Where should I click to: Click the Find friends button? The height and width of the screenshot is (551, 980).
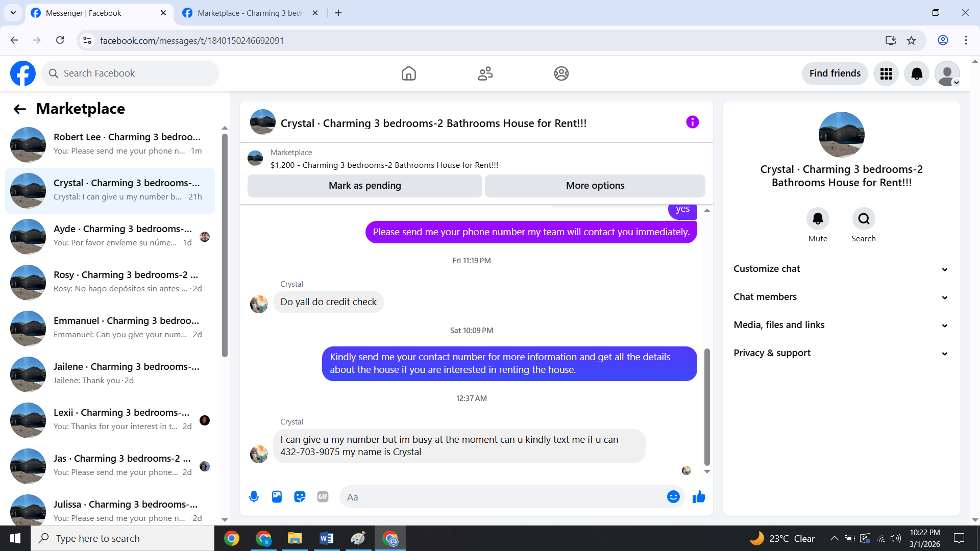[835, 73]
